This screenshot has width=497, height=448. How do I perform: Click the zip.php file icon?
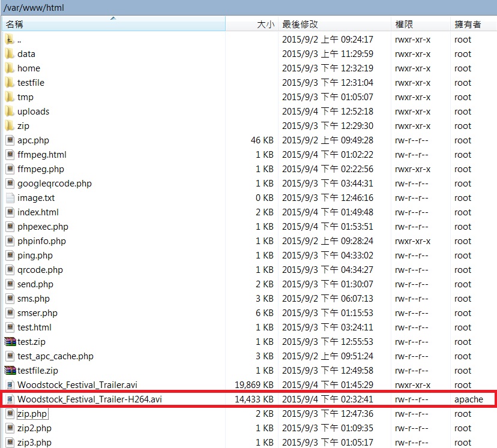tap(10, 414)
